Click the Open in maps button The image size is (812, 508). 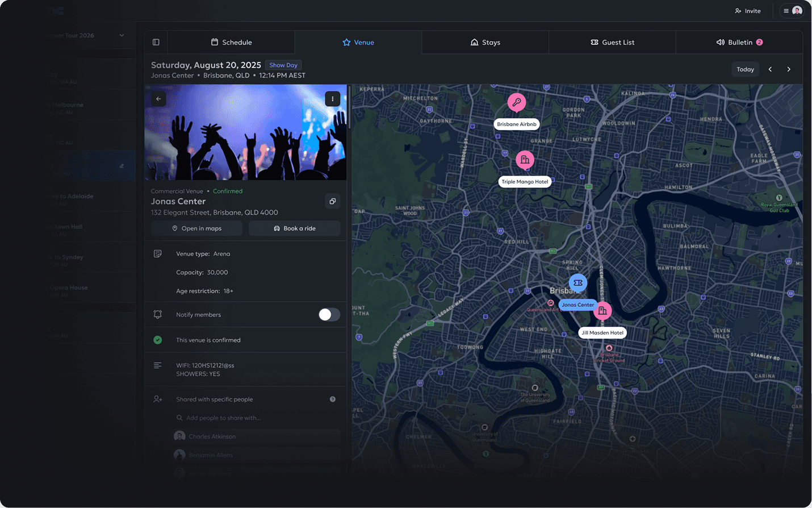(x=196, y=228)
